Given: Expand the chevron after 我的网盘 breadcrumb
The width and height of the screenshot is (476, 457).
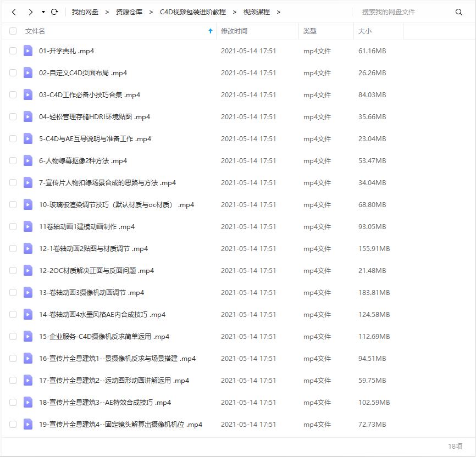Looking at the screenshot, I should 107,12.
